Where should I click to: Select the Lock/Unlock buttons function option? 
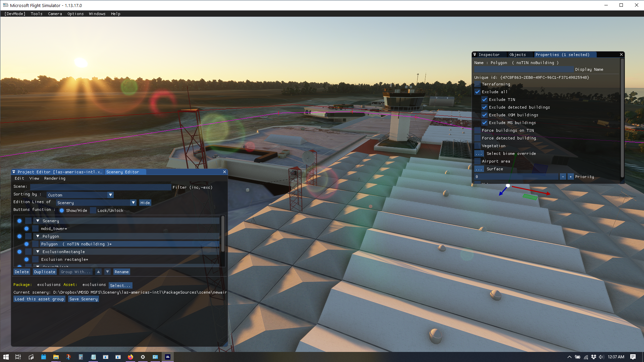(x=93, y=210)
